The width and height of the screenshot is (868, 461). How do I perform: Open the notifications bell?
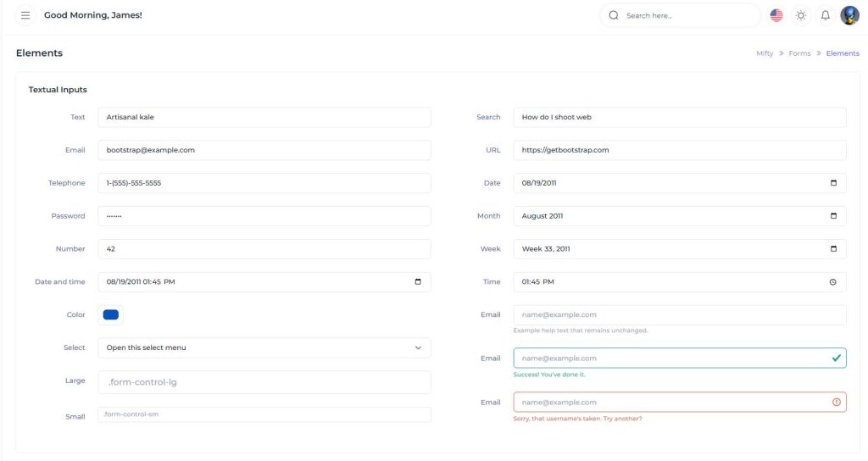[x=825, y=15]
